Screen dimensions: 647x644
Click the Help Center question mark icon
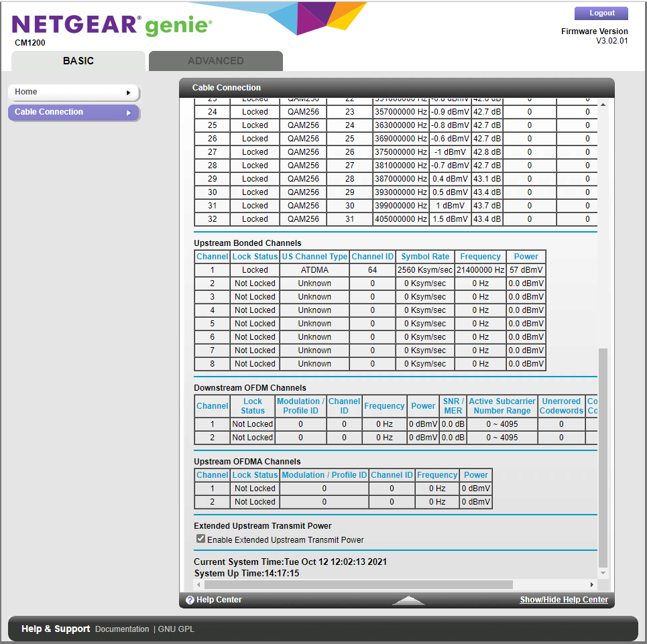pos(190,600)
